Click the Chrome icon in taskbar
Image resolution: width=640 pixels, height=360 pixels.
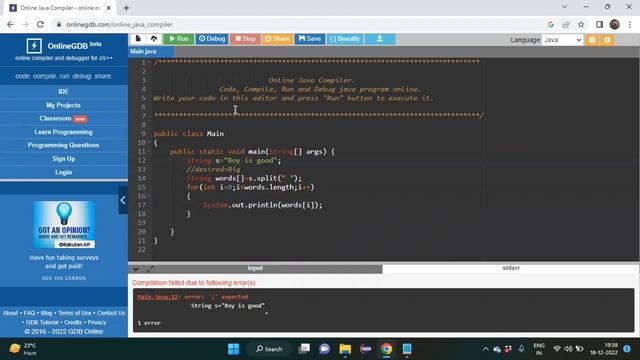click(x=386, y=349)
